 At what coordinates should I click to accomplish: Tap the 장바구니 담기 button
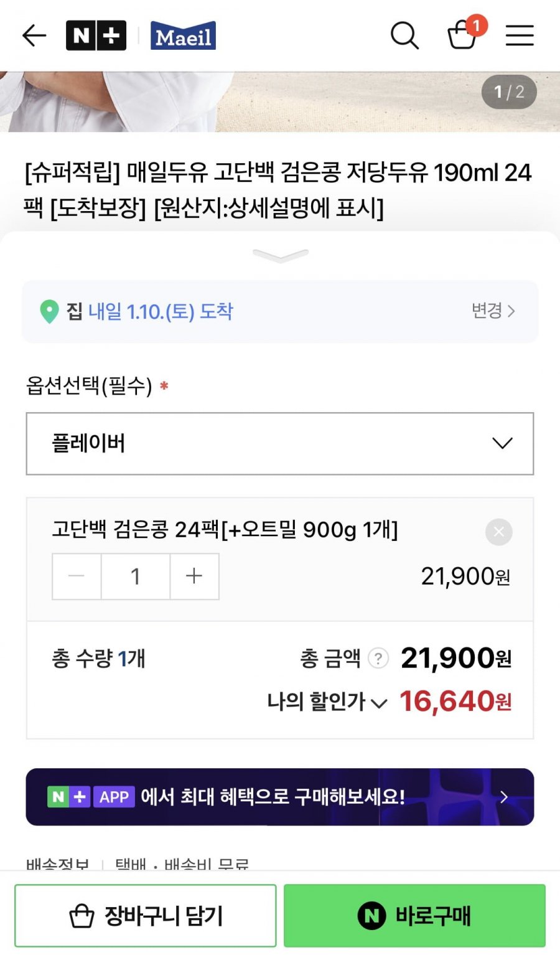tap(146, 915)
